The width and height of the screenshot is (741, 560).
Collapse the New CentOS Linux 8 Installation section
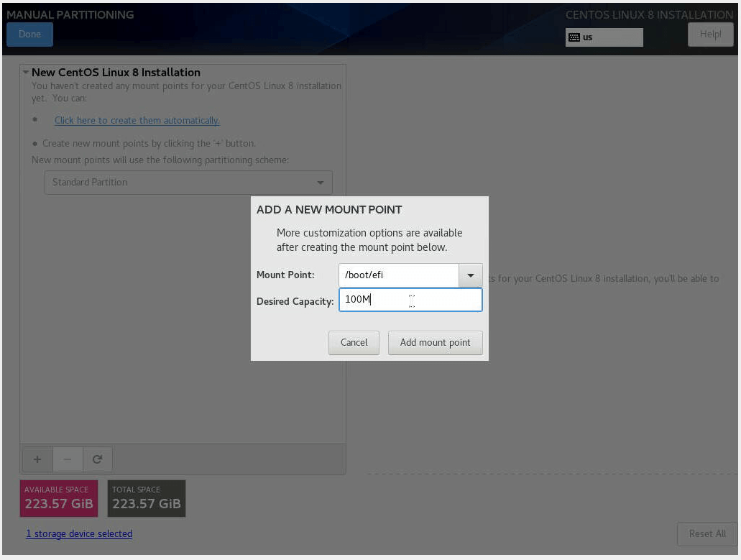click(x=26, y=73)
